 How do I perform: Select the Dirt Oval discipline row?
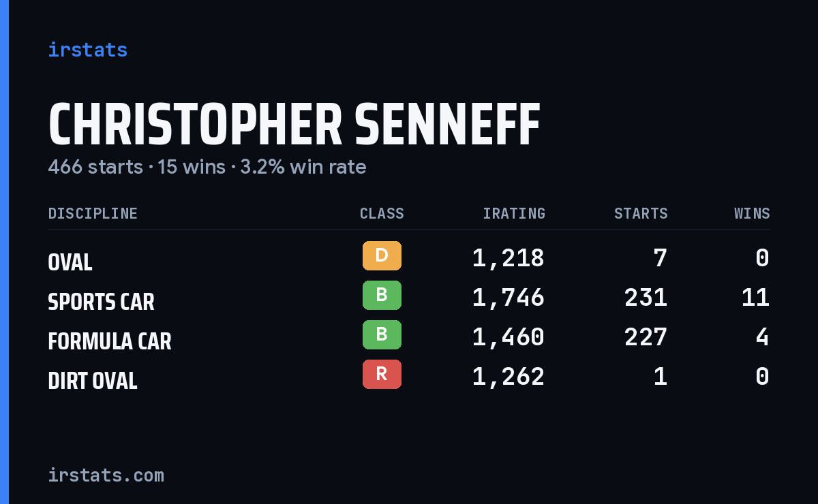pyautogui.click(x=409, y=377)
